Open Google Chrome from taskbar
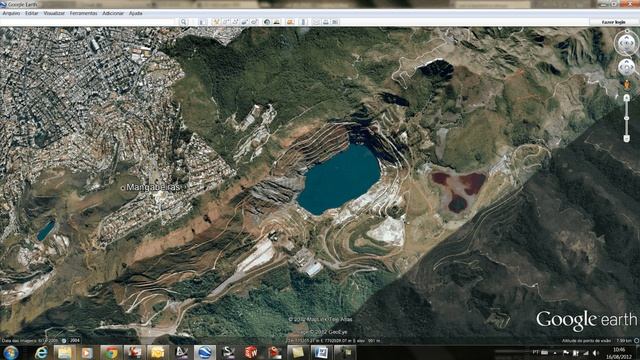The width and height of the screenshot is (640, 360). (x=111, y=352)
